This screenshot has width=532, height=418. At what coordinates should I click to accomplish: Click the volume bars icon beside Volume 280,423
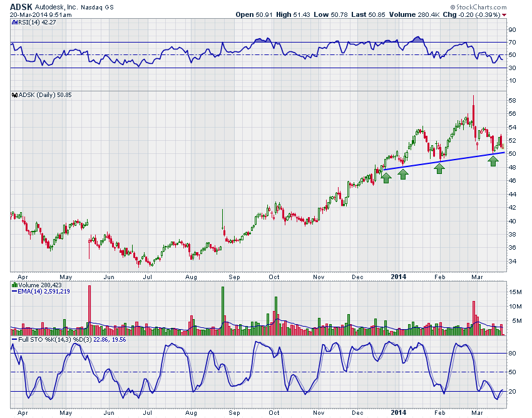pos(14,285)
